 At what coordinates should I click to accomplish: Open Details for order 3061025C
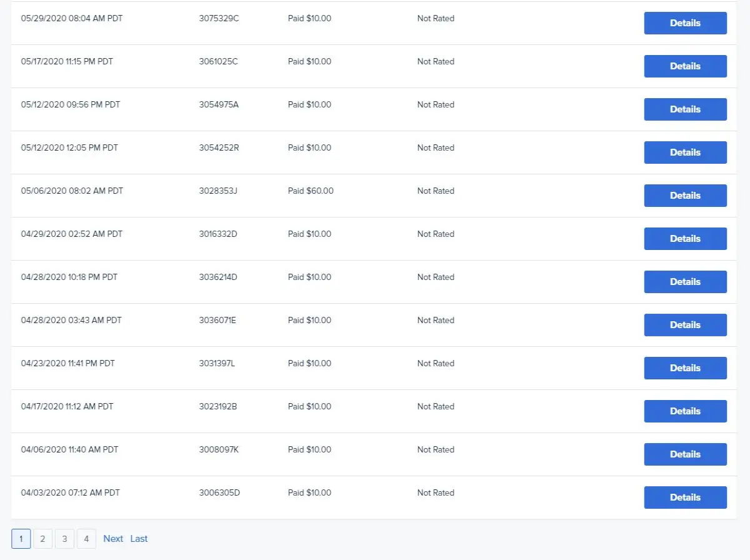click(685, 66)
